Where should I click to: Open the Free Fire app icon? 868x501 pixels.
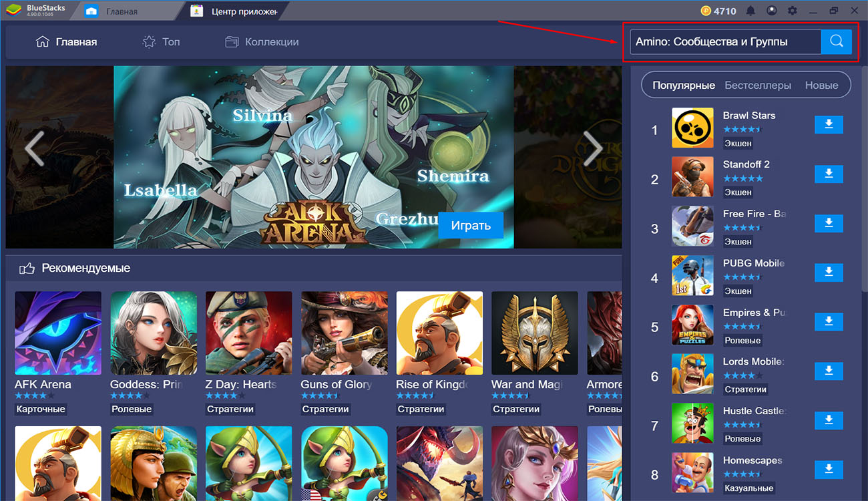click(692, 226)
